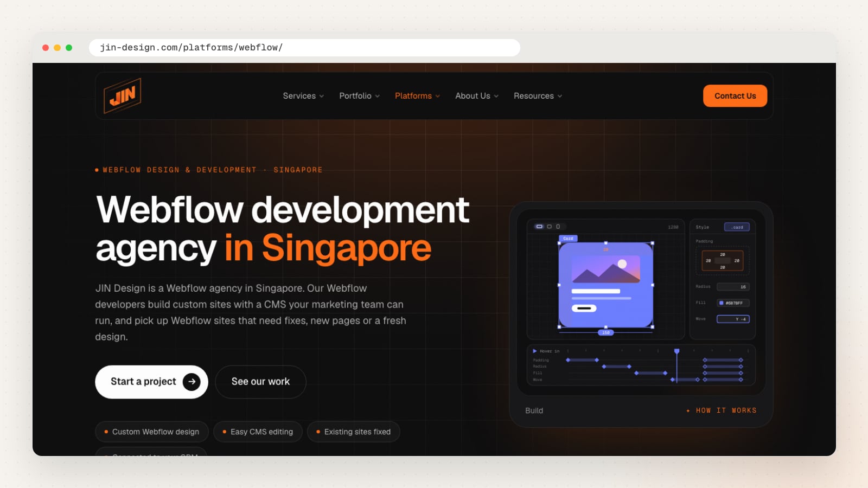The image size is (868, 488).
Task: Select the desktop breakpoint icon in the mockup
Action: tap(539, 227)
